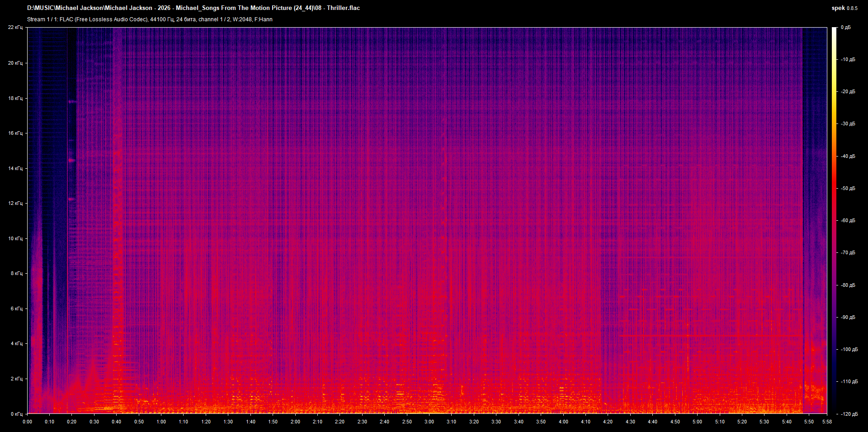The image size is (868, 432).
Task: Click the 5:30 time axis label
Action: click(764, 422)
